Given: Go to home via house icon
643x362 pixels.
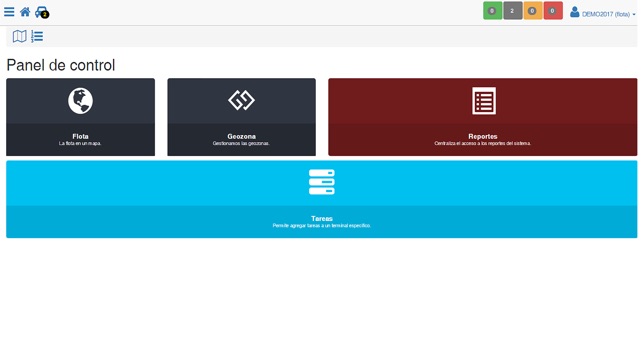Looking at the screenshot, I should click(25, 12).
